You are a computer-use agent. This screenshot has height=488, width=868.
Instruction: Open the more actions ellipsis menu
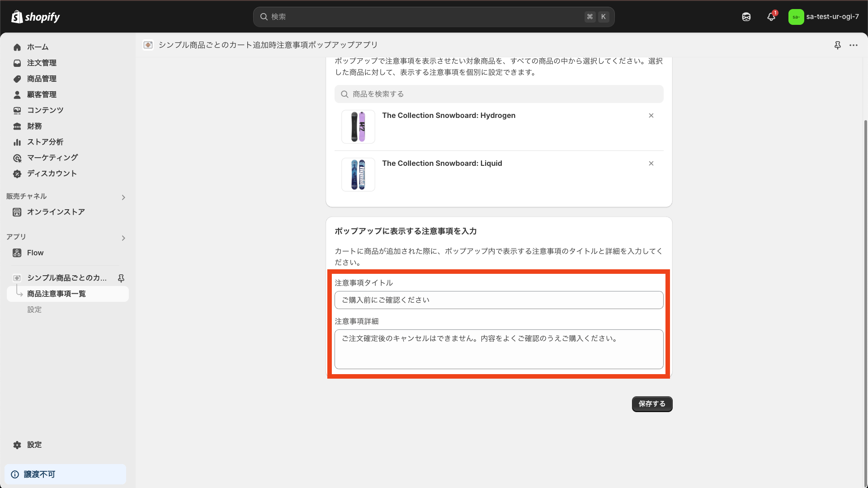coord(854,45)
